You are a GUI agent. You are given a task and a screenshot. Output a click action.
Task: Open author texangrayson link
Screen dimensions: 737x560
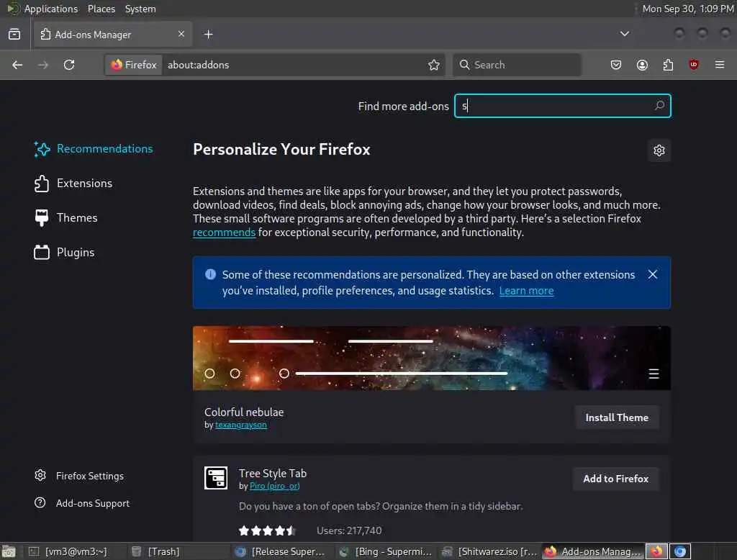[x=240, y=425]
